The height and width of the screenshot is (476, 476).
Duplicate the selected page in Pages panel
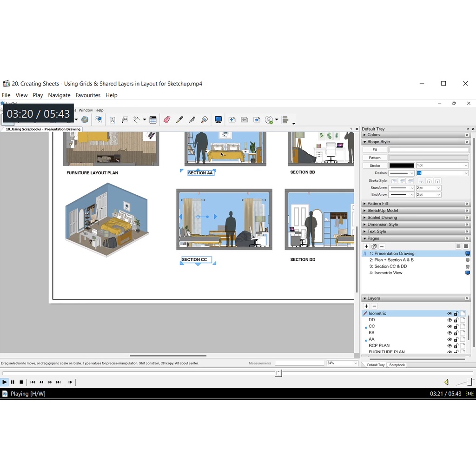tap(374, 246)
